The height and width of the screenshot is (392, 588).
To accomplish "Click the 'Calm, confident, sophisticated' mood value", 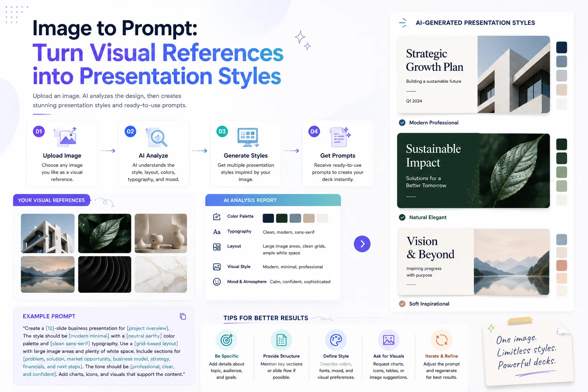I will coord(300,282).
